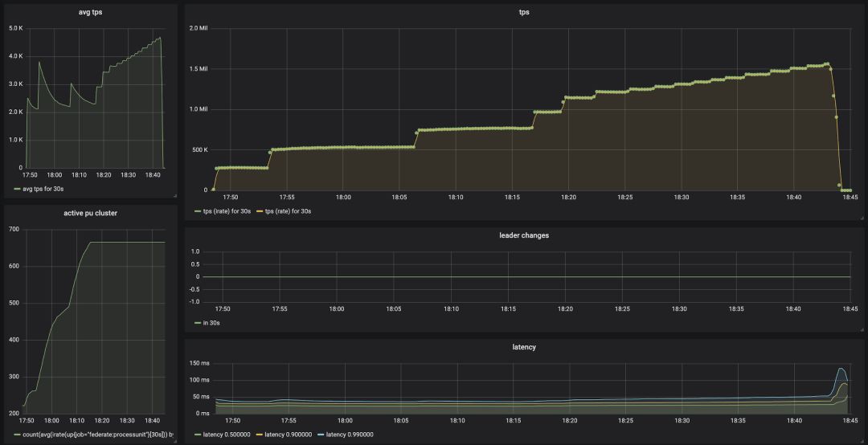Click the "latency" panel title

point(524,347)
